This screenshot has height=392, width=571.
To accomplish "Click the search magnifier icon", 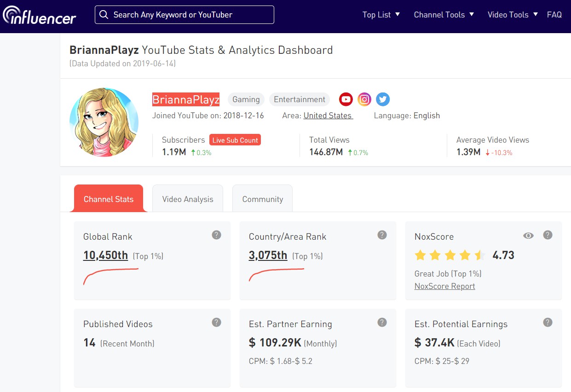I will pos(104,15).
